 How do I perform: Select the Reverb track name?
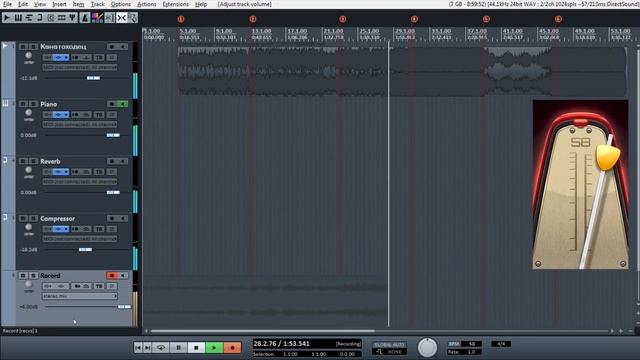[50, 161]
